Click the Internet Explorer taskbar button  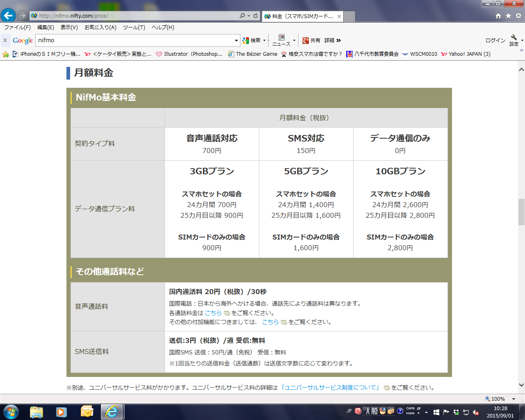pos(112,412)
